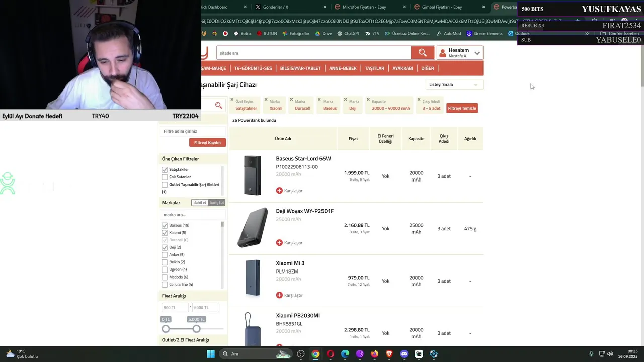Open the TAŞITLAR category menu
Image resolution: width=644 pixels, height=362 pixels.
(374, 68)
